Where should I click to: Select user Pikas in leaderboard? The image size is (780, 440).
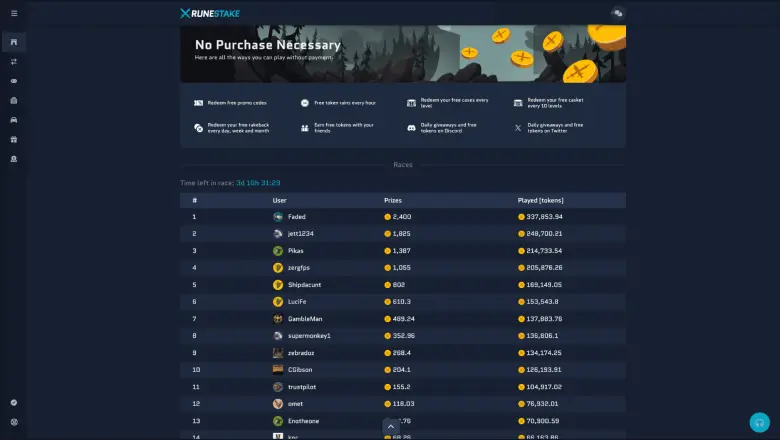coord(295,251)
